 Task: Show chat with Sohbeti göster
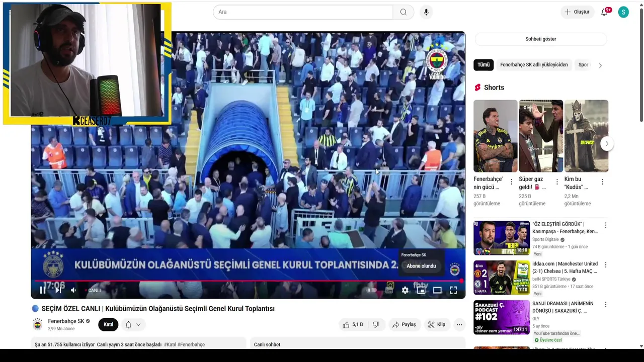541,39
